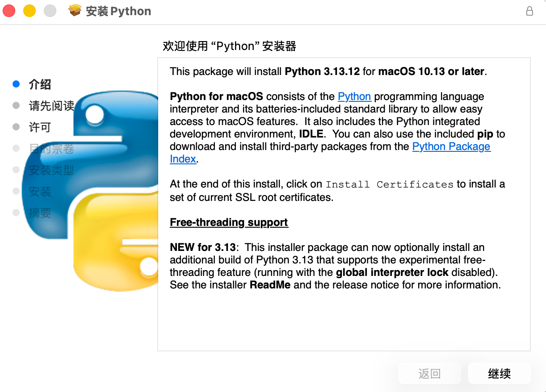Select the 介绍 step in the sidebar

click(x=40, y=84)
